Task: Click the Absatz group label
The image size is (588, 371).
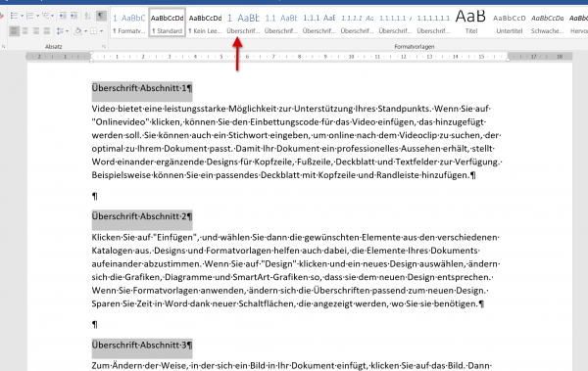Action: [54, 47]
